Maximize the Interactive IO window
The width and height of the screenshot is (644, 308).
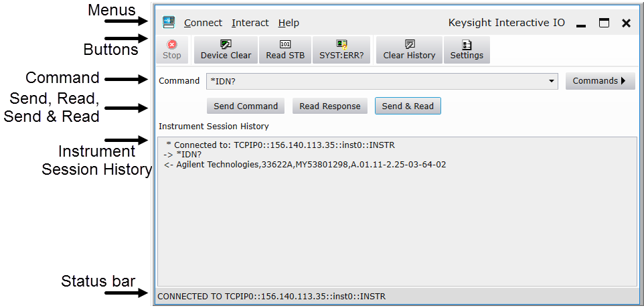click(604, 23)
